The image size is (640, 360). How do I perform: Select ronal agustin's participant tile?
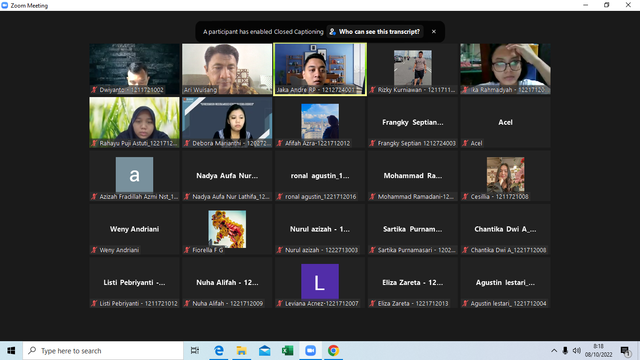[x=320, y=176]
